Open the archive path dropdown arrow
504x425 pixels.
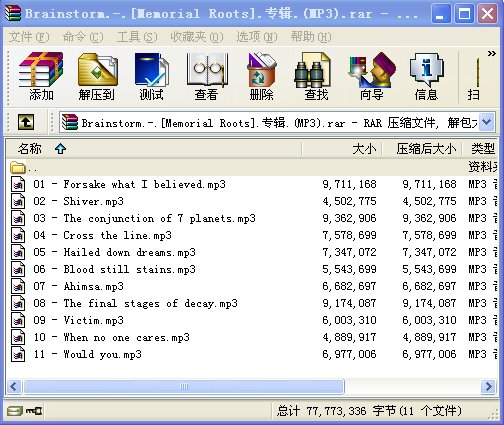pyautogui.click(x=486, y=122)
